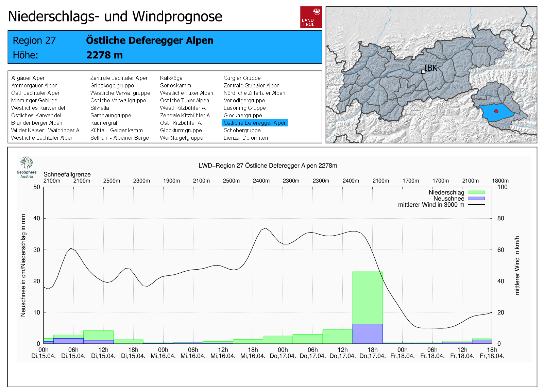The image size is (544, 392).
Task: Open the Allgäuer Alpen region
Action: pos(28,78)
